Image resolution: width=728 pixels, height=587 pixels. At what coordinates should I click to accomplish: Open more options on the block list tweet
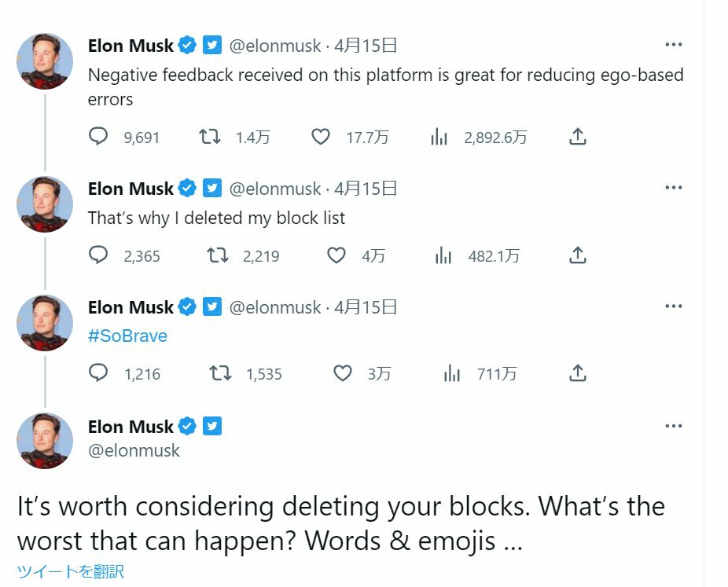(673, 188)
